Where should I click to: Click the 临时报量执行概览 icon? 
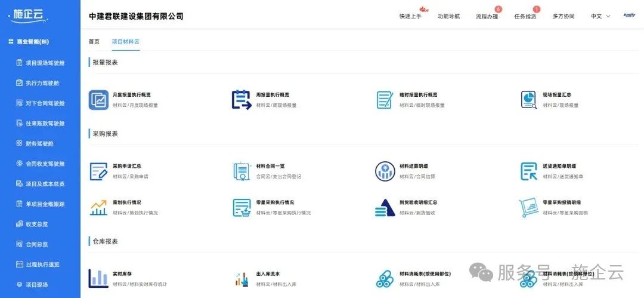point(385,100)
